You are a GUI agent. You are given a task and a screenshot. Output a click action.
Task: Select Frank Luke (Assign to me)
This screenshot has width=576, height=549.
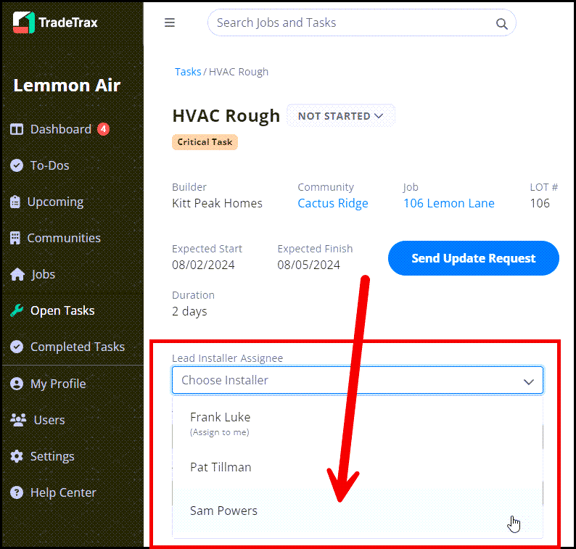(357, 423)
